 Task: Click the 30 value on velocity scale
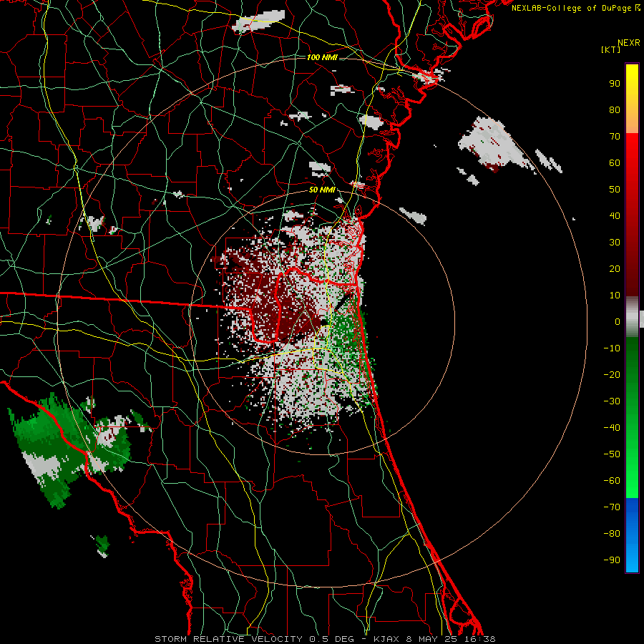(615, 243)
